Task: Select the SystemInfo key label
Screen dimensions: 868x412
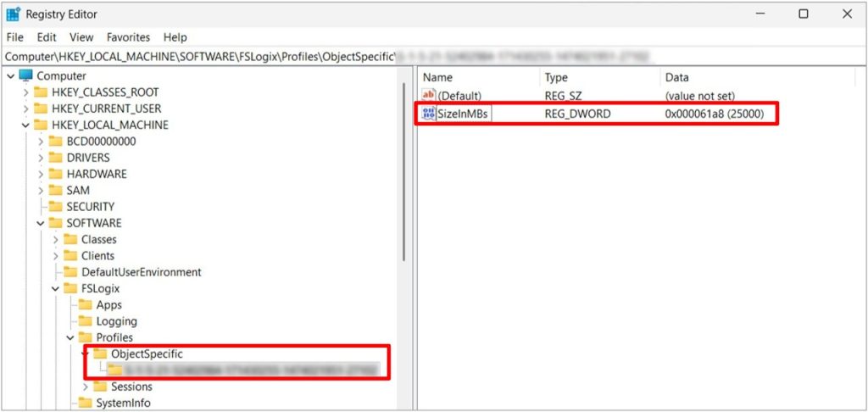Action: (x=123, y=404)
